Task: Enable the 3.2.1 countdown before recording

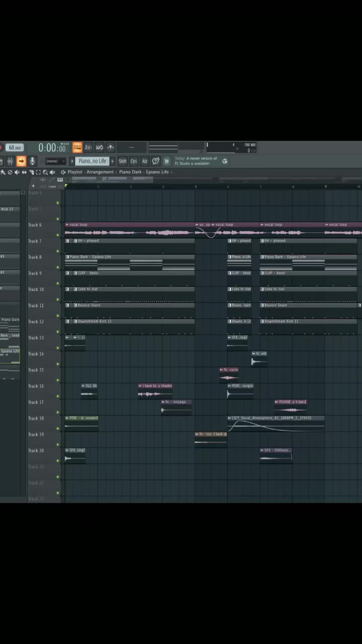Action: click(88, 147)
